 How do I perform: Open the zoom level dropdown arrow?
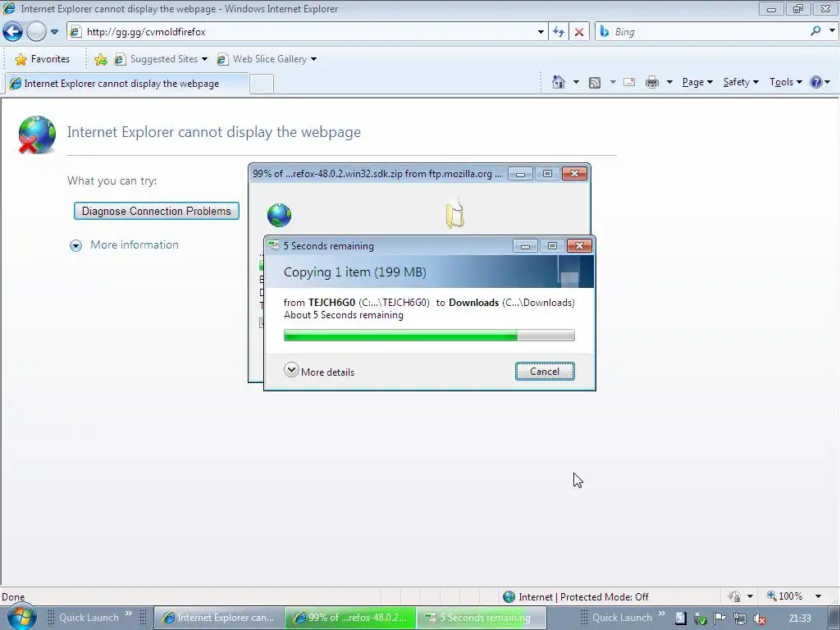point(818,596)
